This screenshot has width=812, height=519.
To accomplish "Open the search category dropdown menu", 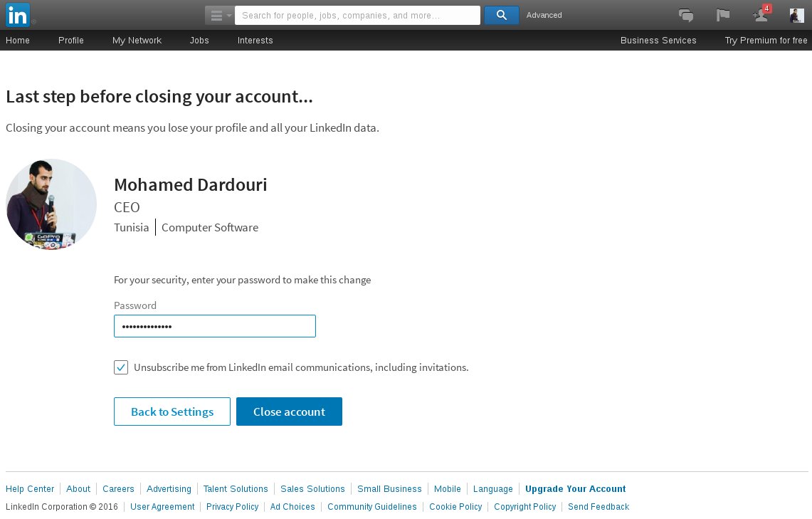I will click(220, 16).
